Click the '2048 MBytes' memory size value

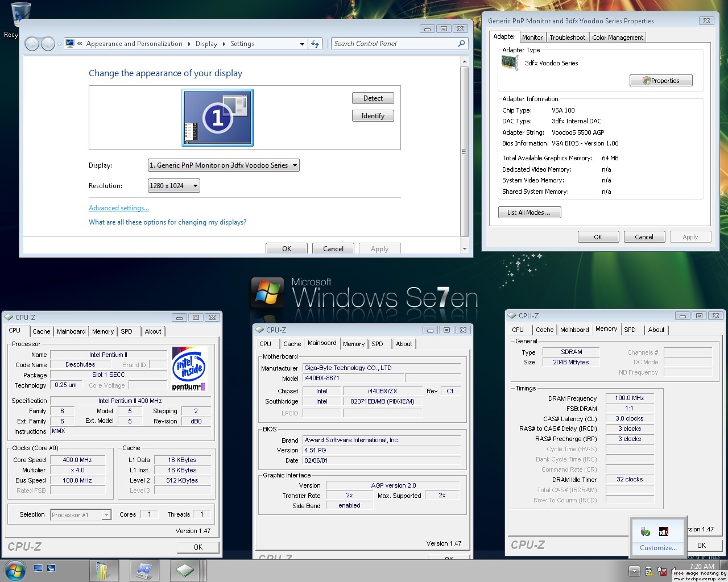(x=571, y=362)
